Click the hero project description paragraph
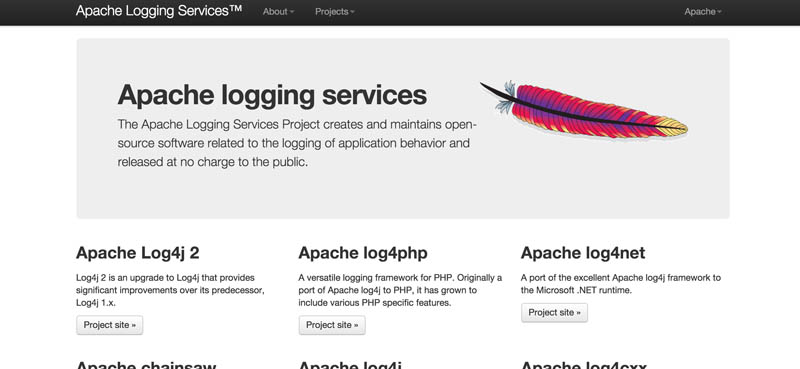This screenshot has height=369, width=800. click(297, 143)
